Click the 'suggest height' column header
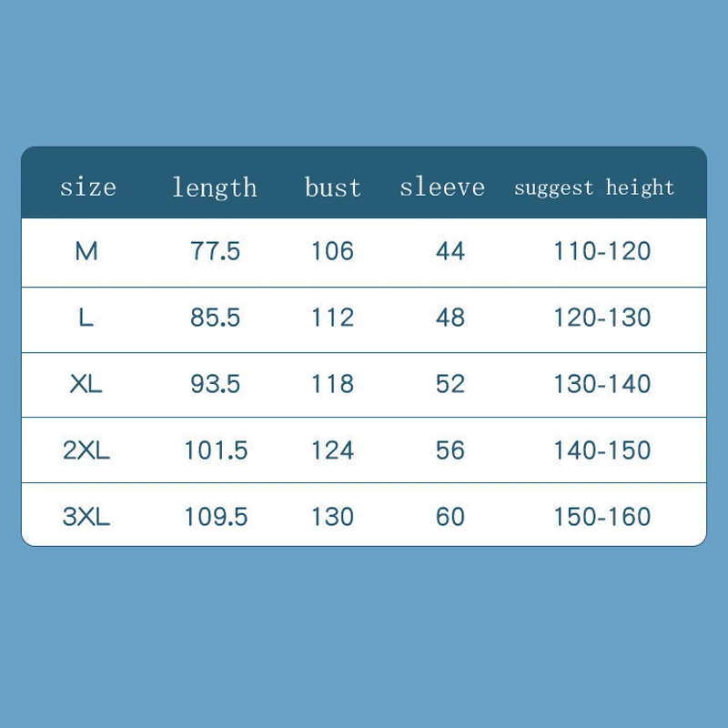This screenshot has height=728, width=728. [x=594, y=187]
